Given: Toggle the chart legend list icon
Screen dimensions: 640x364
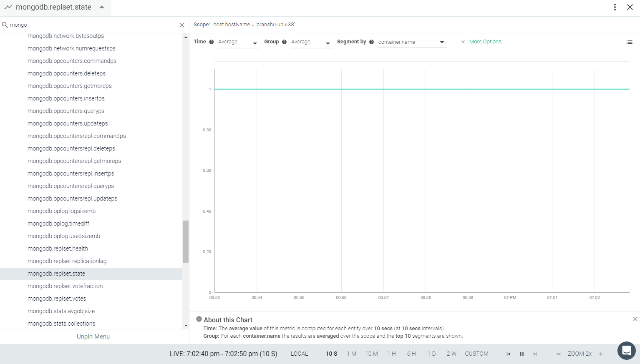Looking at the screenshot, I should pyautogui.click(x=629, y=42).
